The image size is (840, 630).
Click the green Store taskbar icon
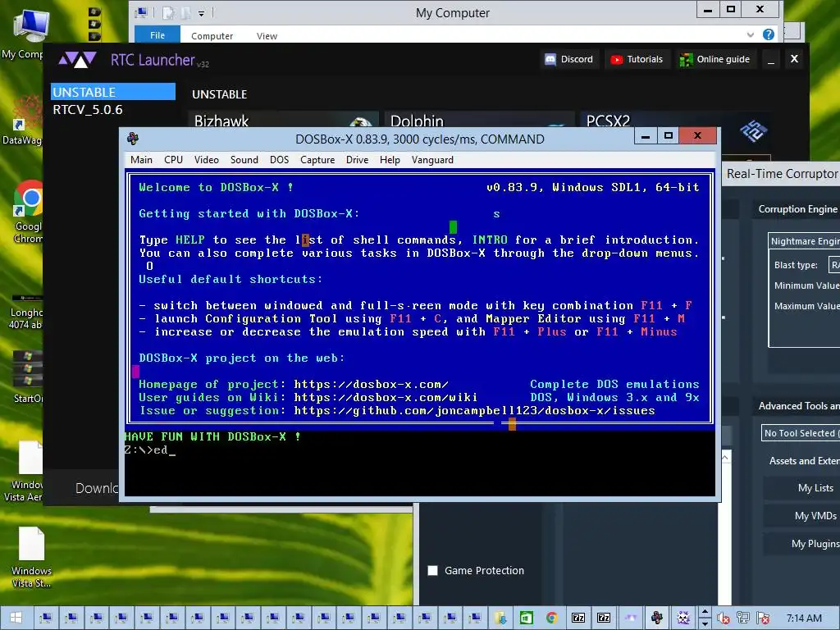pos(526,618)
